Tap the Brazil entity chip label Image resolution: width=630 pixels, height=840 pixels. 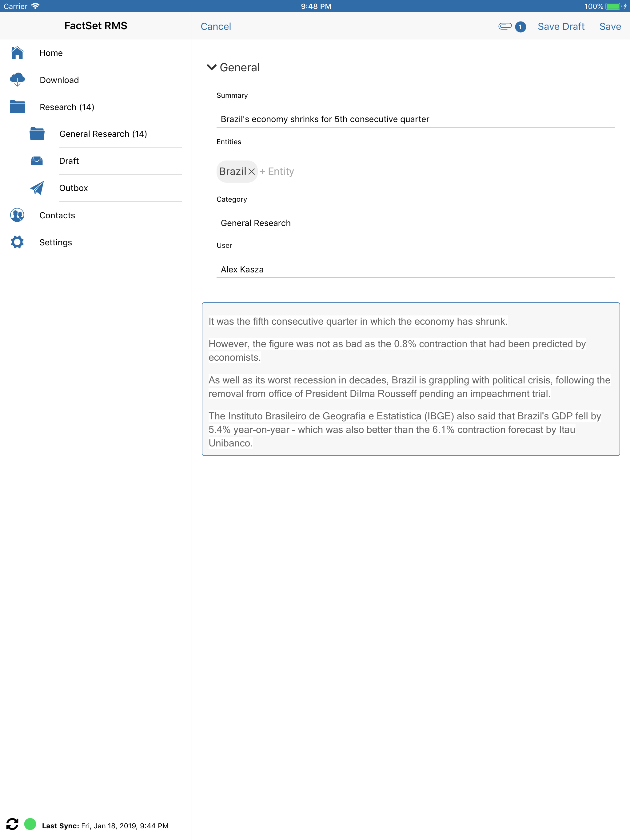click(233, 171)
